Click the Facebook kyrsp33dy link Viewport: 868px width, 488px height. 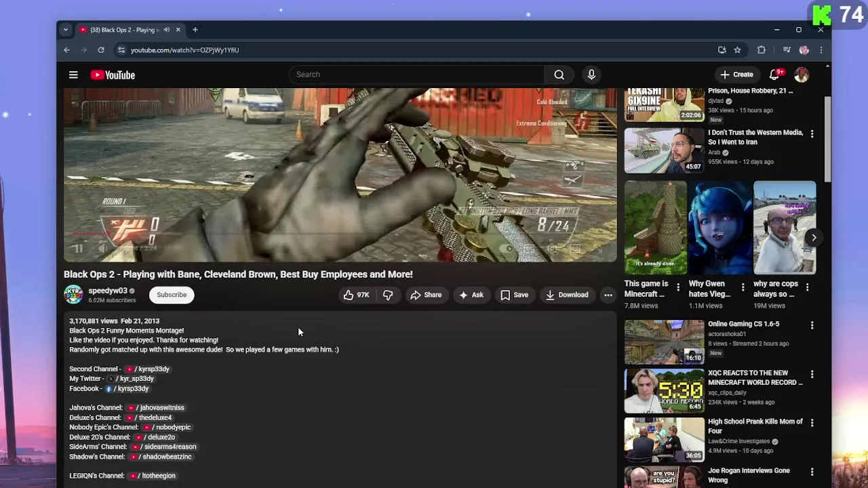127,389
